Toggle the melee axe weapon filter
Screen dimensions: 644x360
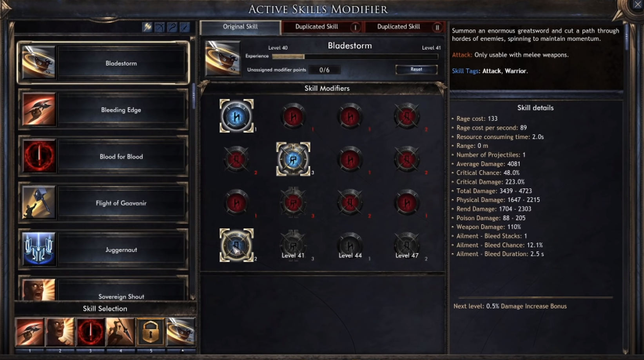point(147,27)
